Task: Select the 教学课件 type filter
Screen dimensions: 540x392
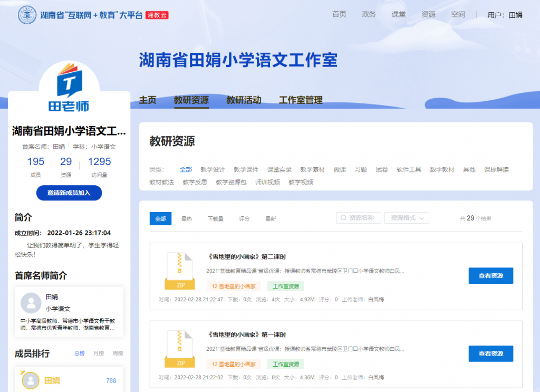Action: pyautogui.click(x=246, y=169)
